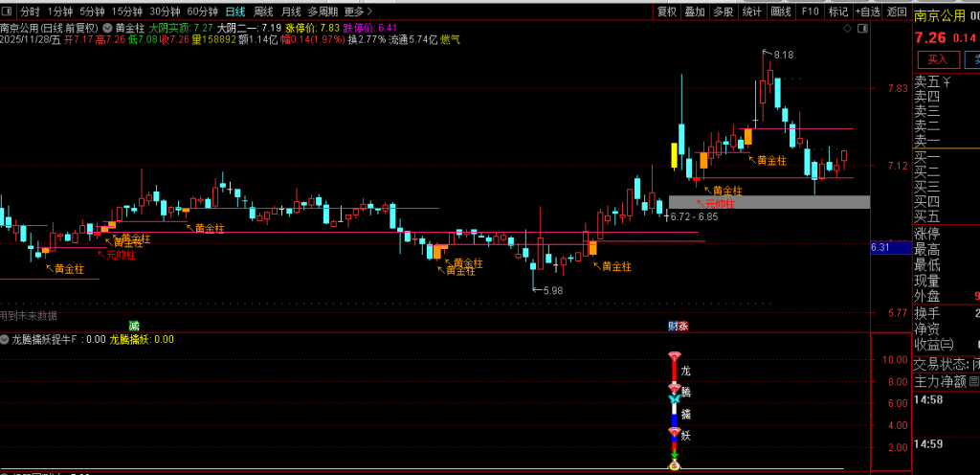
Task: Open the 多周期 period option
Action: coord(323,11)
